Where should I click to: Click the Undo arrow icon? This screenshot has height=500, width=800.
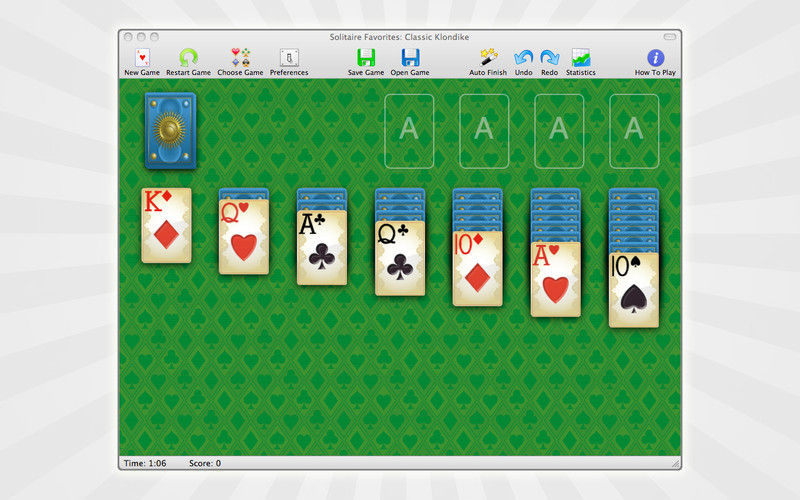tap(523, 58)
